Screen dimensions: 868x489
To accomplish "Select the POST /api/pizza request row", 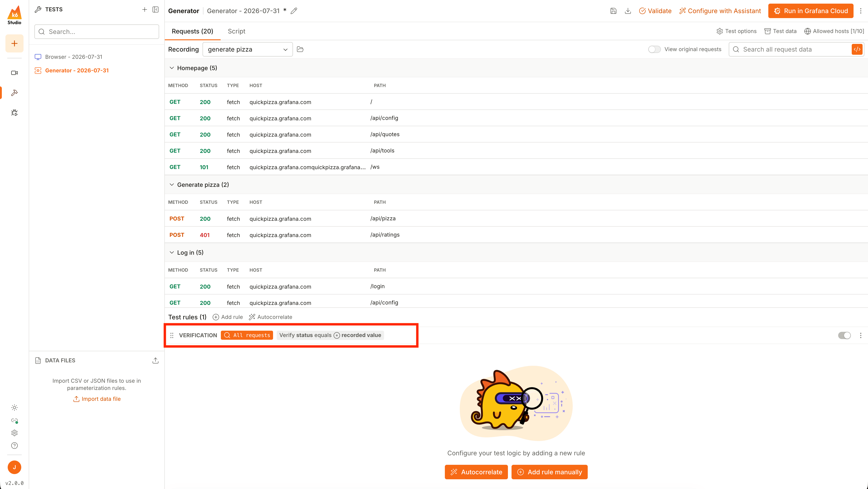I will [516, 218].
